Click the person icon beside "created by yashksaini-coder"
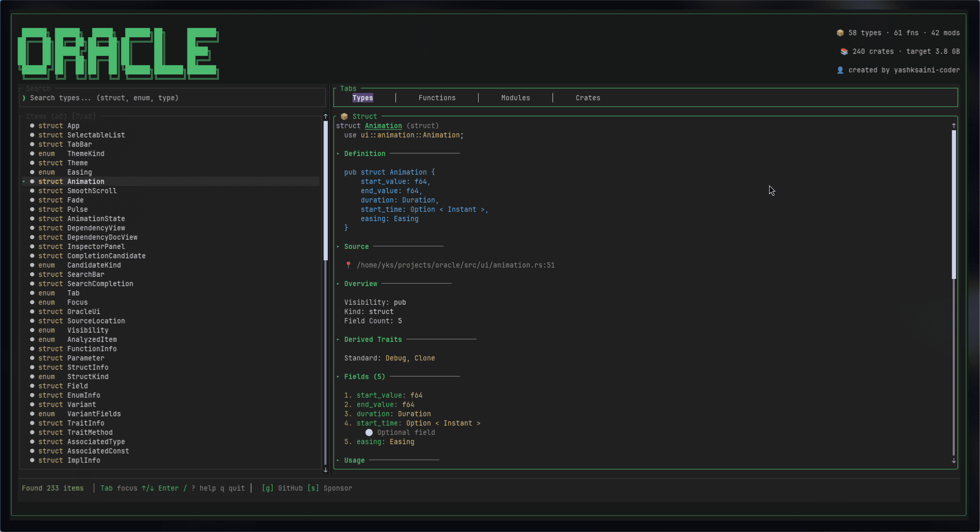This screenshot has height=532, width=980. coord(840,70)
